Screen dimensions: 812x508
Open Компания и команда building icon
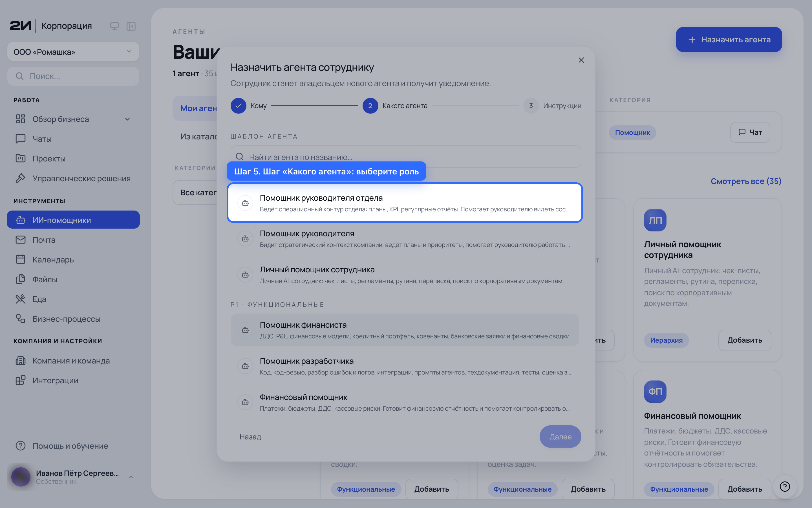(x=21, y=360)
